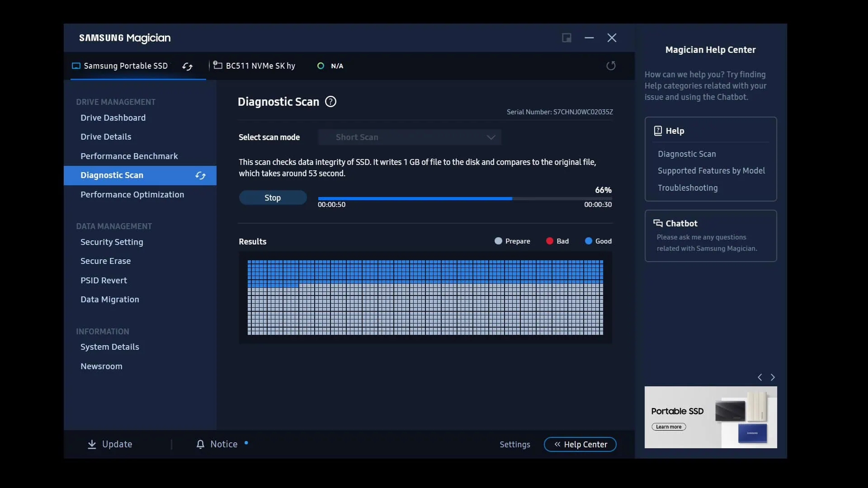The height and width of the screenshot is (488, 868).
Task: Click the sync icon beside Samsung Portable SSD
Action: tap(187, 66)
